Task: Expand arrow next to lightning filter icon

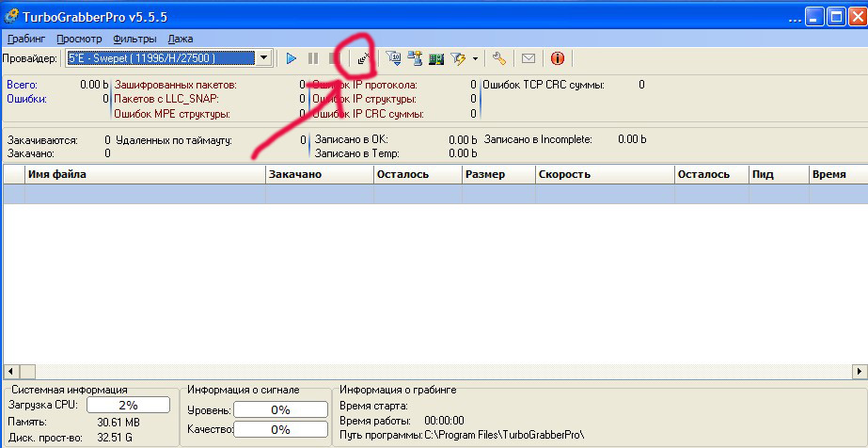Action: point(475,58)
